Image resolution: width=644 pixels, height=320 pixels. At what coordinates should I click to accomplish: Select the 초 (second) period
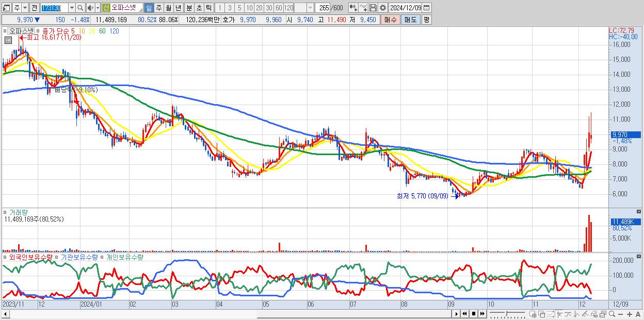click(199, 8)
